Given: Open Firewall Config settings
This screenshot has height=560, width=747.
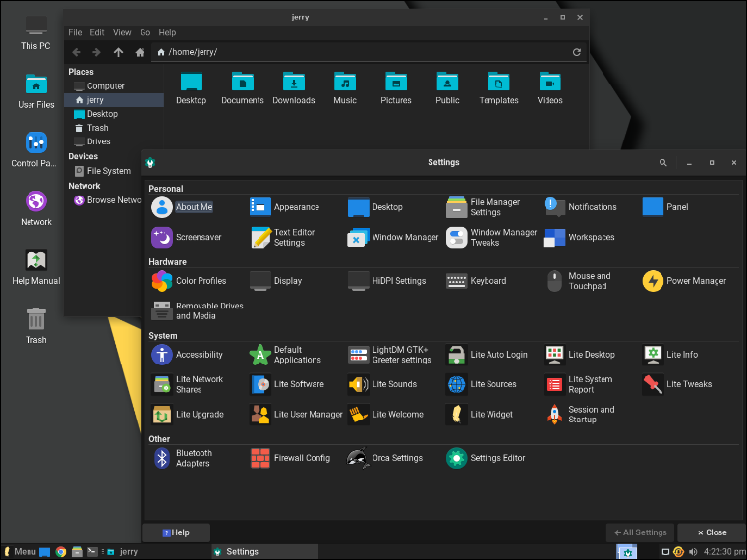Looking at the screenshot, I should coord(290,458).
